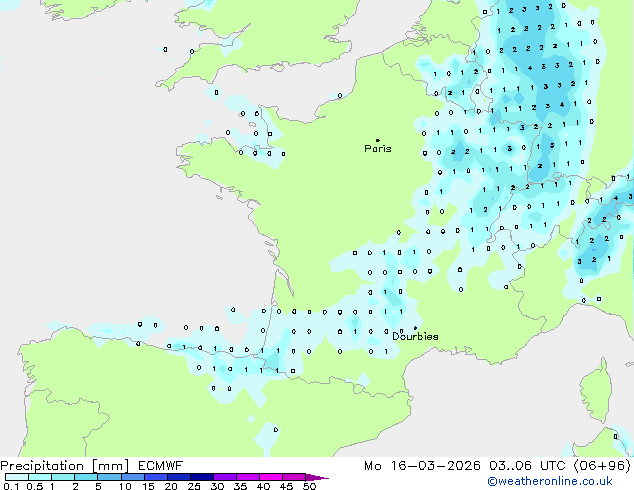Click the Dourbies dot marker
Viewport: 634px width, 490px height.
click(415, 328)
